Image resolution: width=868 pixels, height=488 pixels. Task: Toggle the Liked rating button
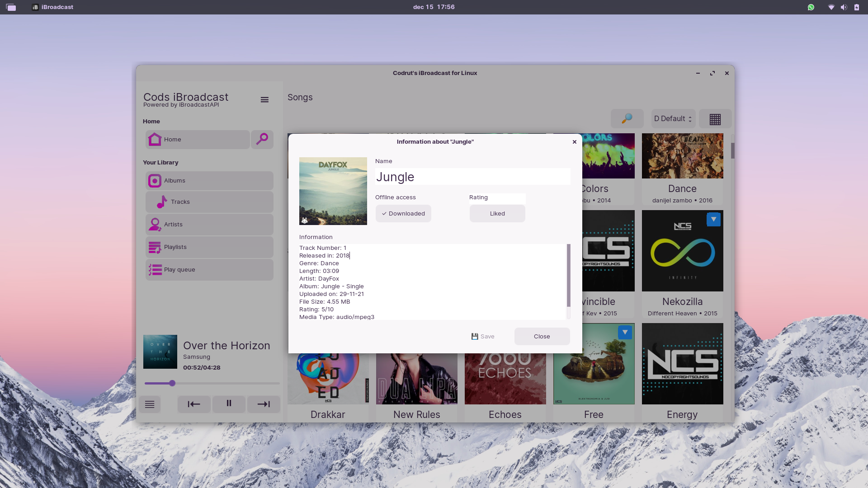click(496, 213)
